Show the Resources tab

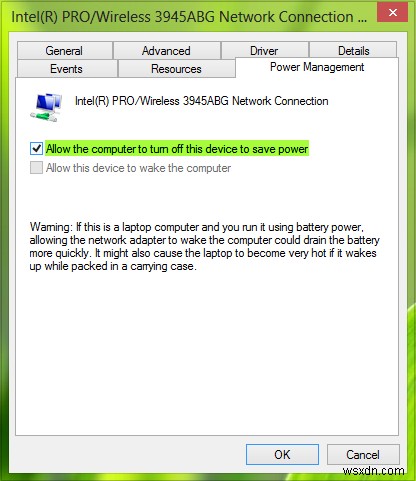(176, 69)
